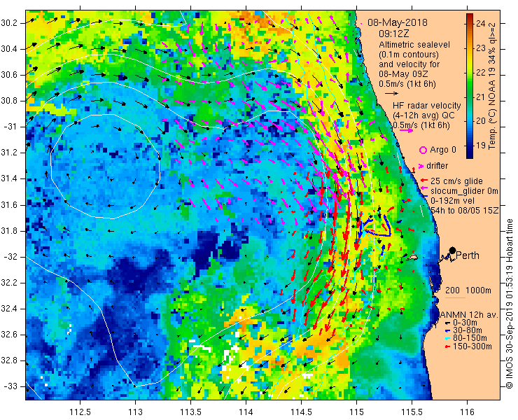Image resolution: width=518 pixels, height=420 pixels.
Task: Click the '30-80m' depth label
Action: pos(467,330)
